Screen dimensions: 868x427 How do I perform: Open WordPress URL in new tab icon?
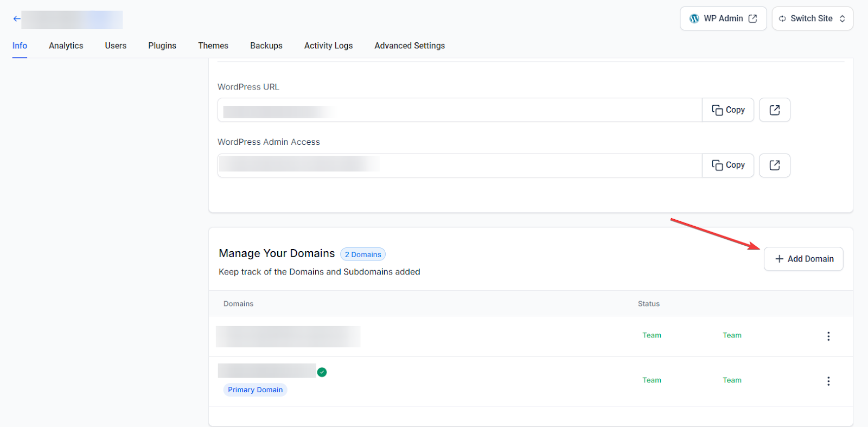[x=774, y=110]
